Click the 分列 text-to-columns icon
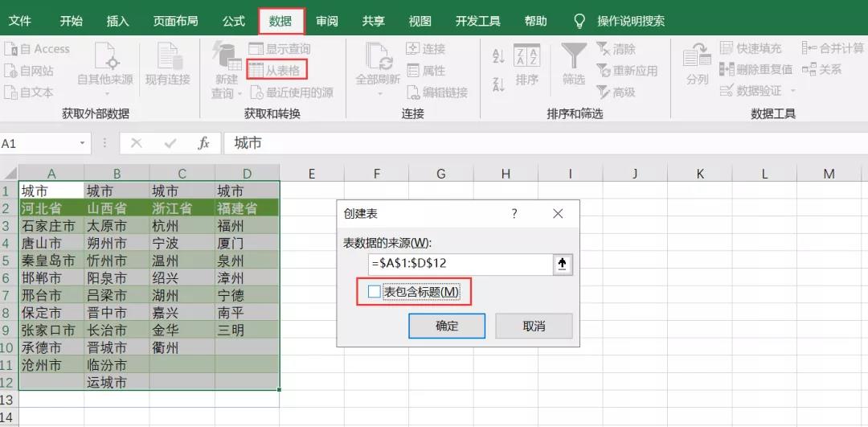 [697, 55]
